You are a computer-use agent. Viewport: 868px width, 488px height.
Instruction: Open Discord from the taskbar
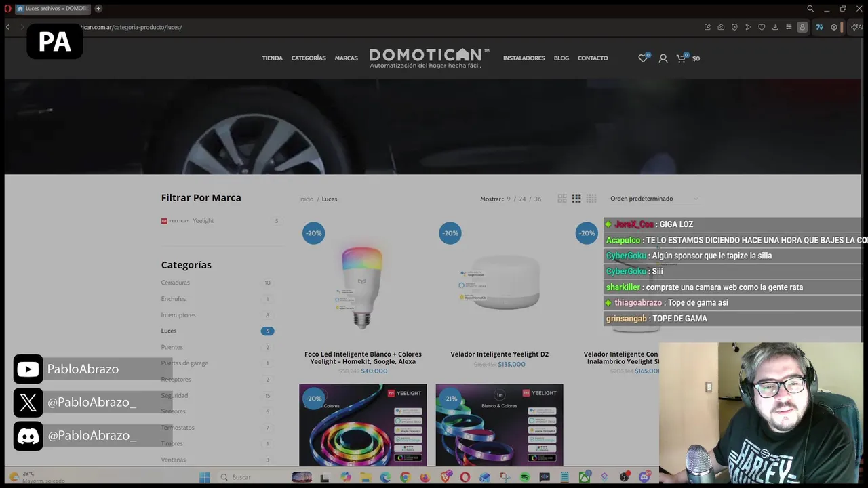pyautogui.click(x=644, y=477)
